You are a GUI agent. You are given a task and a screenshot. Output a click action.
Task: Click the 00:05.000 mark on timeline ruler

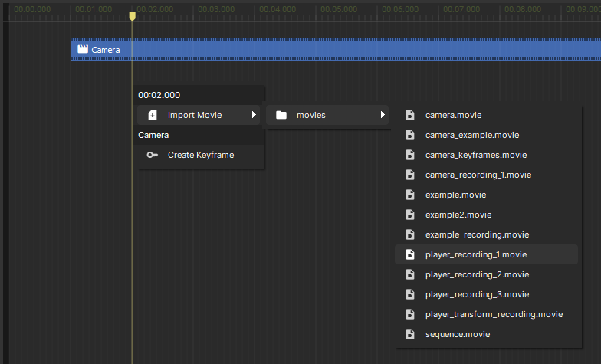[338, 10]
